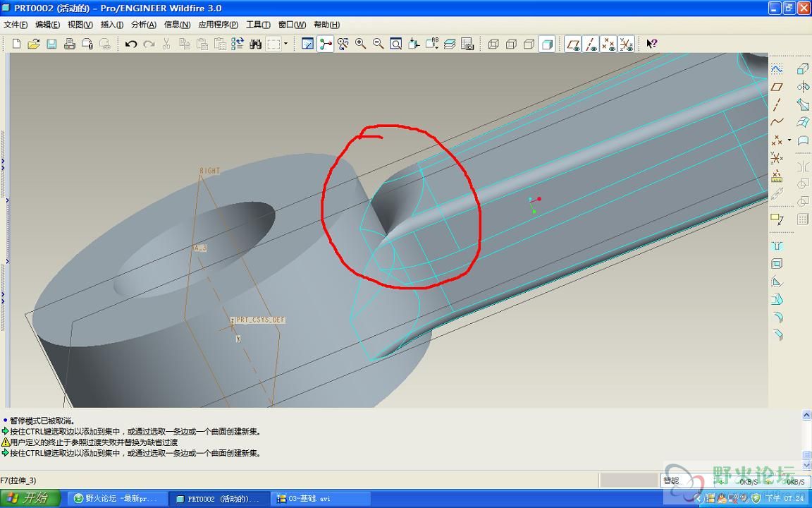Screen dimensions: 812x508
Task: Click the Windows 开始 Start button
Action: (30, 498)
